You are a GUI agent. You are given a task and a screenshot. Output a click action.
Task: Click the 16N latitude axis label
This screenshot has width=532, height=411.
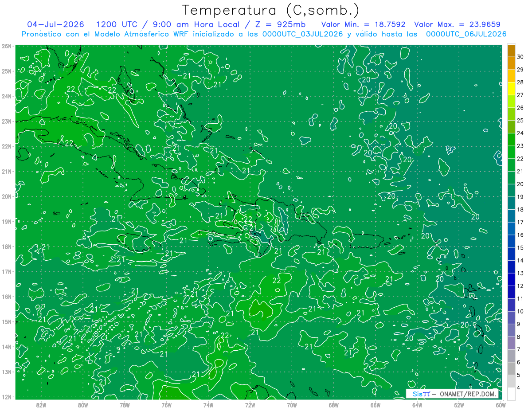(x=7, y=297)
